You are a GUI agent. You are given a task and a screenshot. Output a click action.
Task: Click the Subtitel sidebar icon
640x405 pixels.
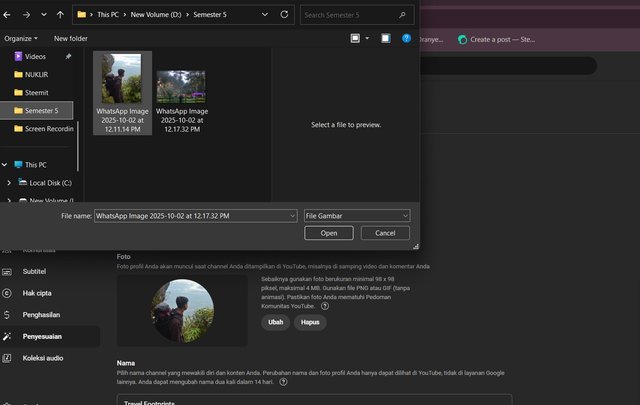click(7, 272)
